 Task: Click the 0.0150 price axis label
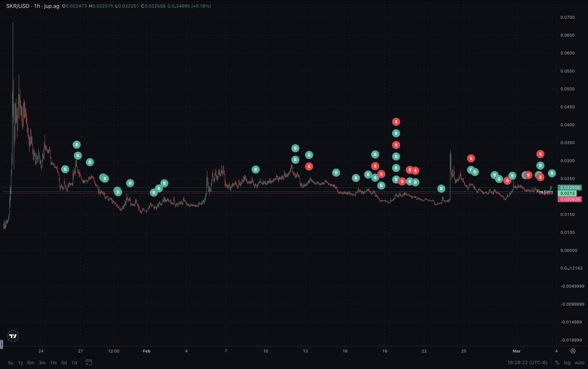coord(566,214)
